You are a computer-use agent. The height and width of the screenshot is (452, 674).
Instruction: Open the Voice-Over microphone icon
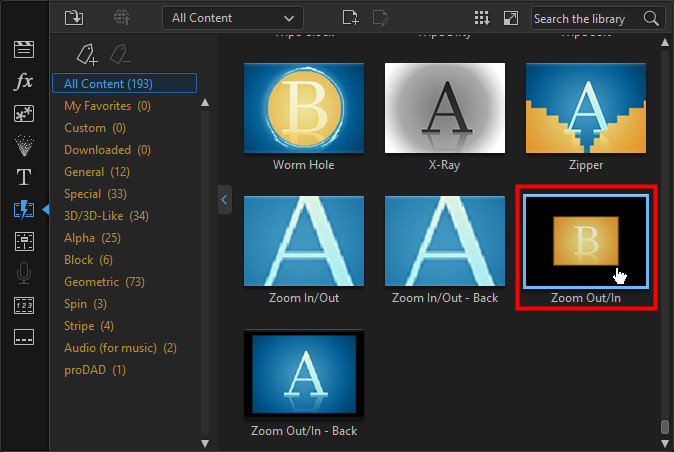pyautogui.click(x=24, y=273)
